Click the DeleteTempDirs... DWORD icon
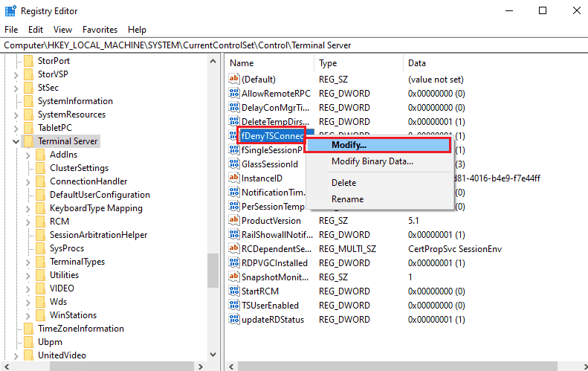The height and width of the screenshot is (371, 588). pos(234,121)
